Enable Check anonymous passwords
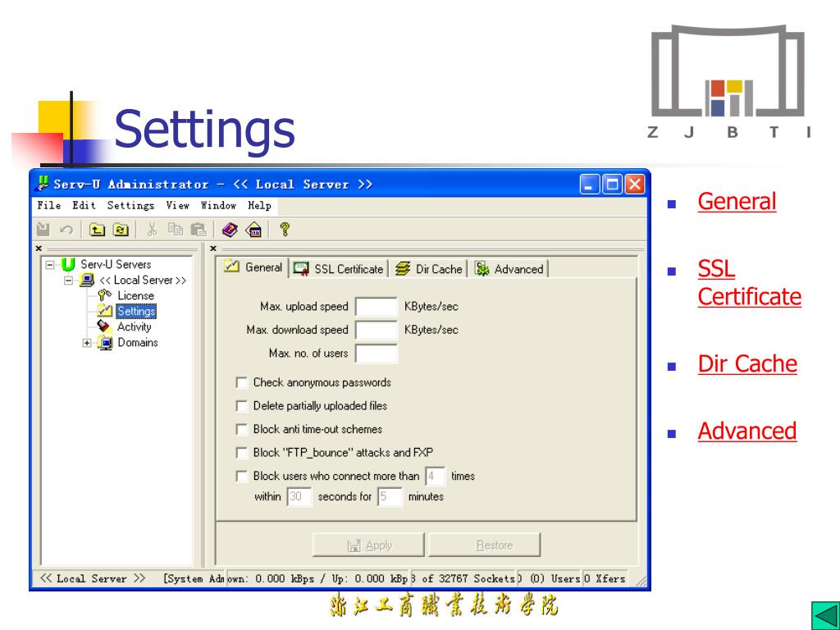This screenshot has height=630, width=840. pyautogui.click(x=242, y=382)
